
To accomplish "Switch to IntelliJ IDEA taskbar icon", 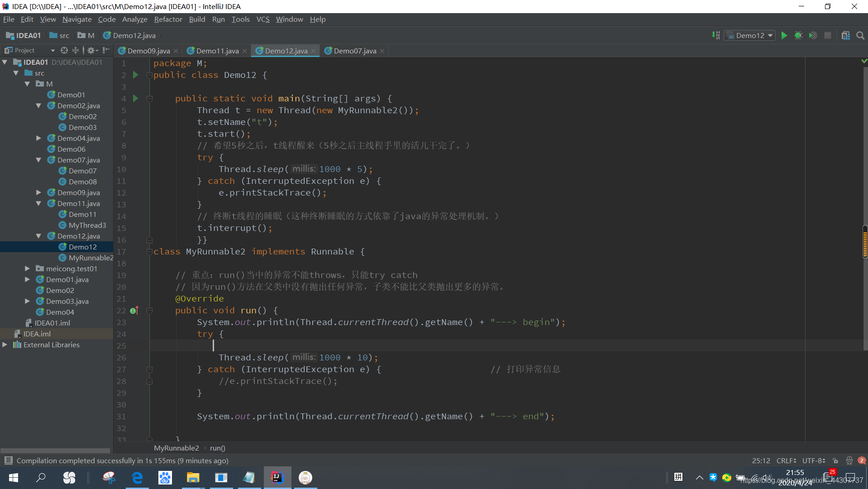I will [277, 478].
